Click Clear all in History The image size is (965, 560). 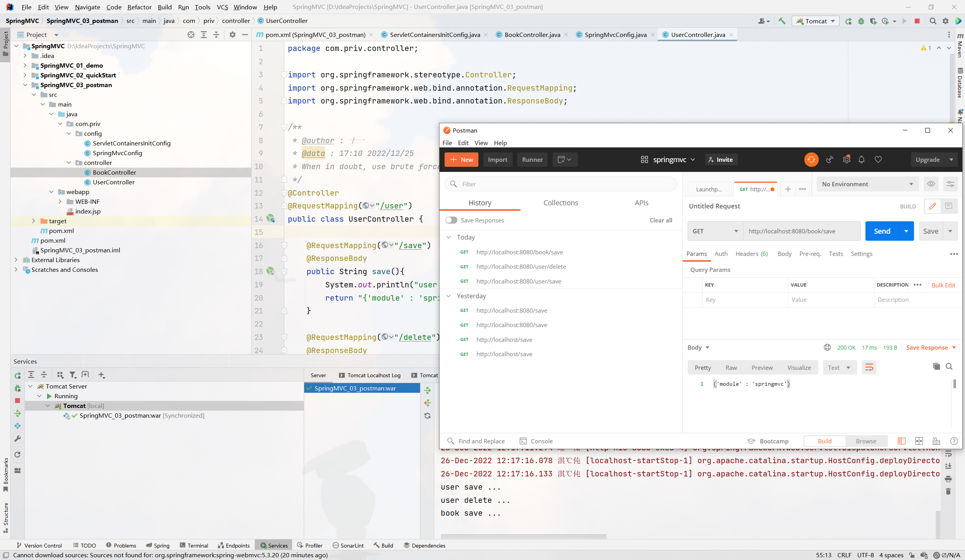pyautogui.click(x=660, y=220)
